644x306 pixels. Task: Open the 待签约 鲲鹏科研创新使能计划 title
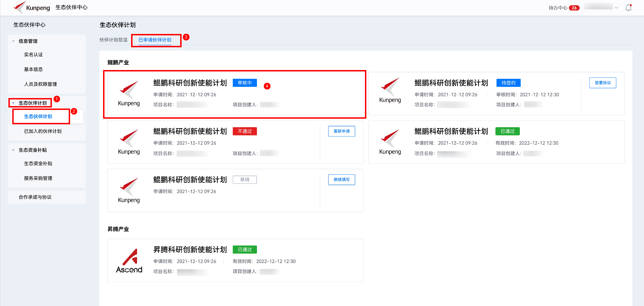[x=451, y=83]
